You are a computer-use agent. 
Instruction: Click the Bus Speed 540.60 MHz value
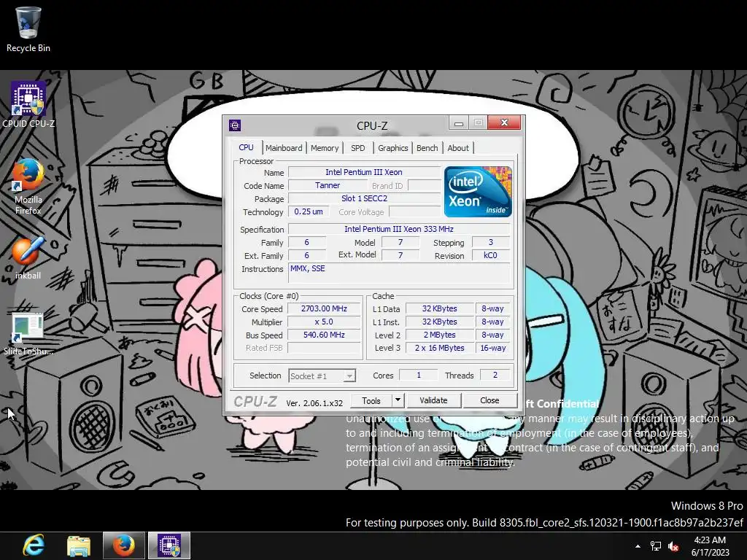(x=324, y=335)
